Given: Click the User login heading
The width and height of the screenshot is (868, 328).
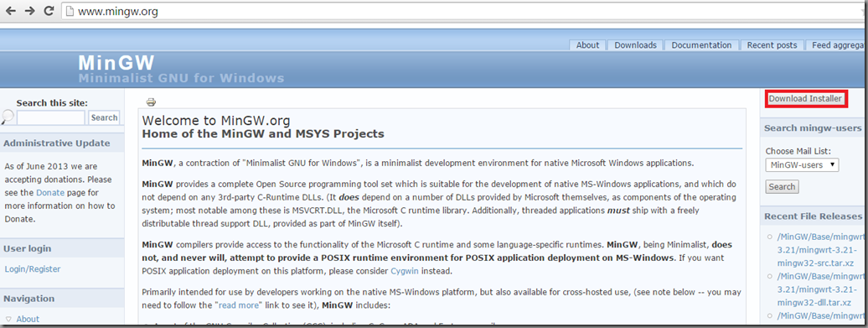Looking at the screenshot, I should (27, 249).
